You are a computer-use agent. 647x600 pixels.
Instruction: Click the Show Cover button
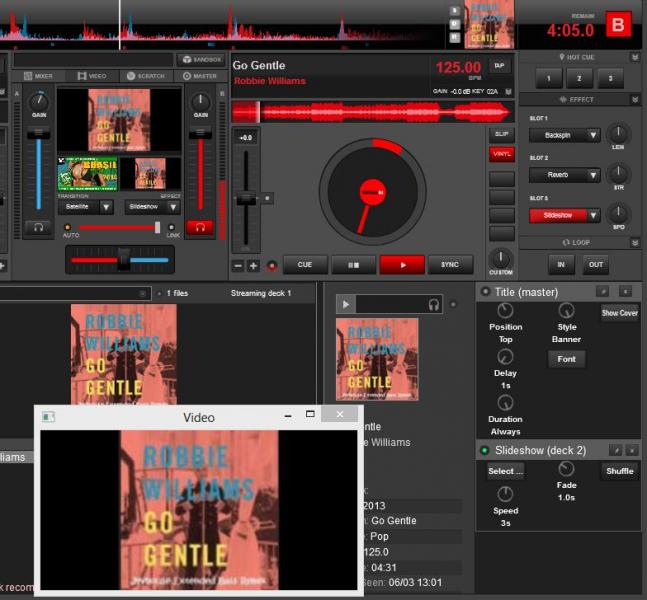pyautogui.click(x=619, y=313)
